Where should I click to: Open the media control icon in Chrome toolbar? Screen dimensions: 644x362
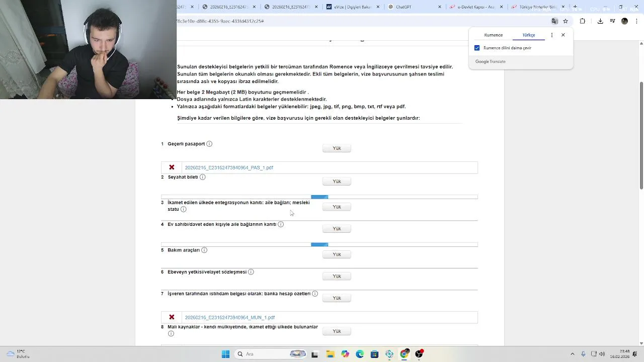612,21
